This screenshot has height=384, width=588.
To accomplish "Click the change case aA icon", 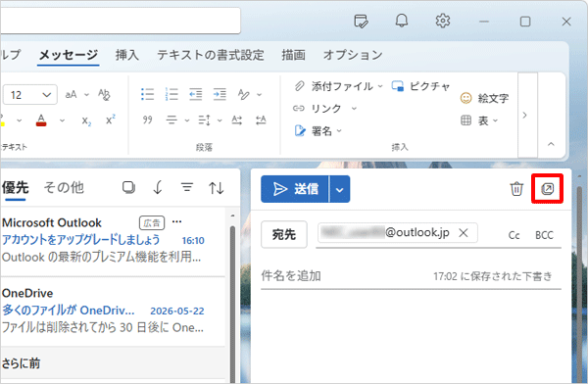I will coord(71,94).
